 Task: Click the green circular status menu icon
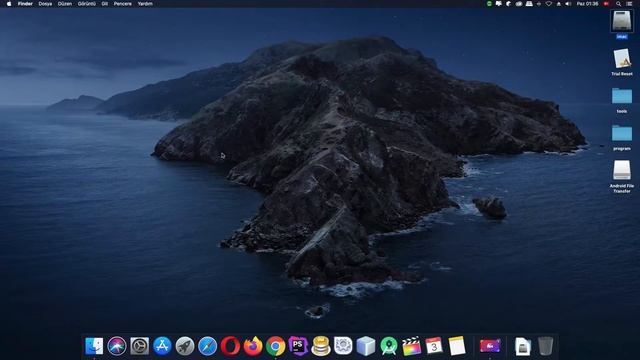click(x=489, y=4)
